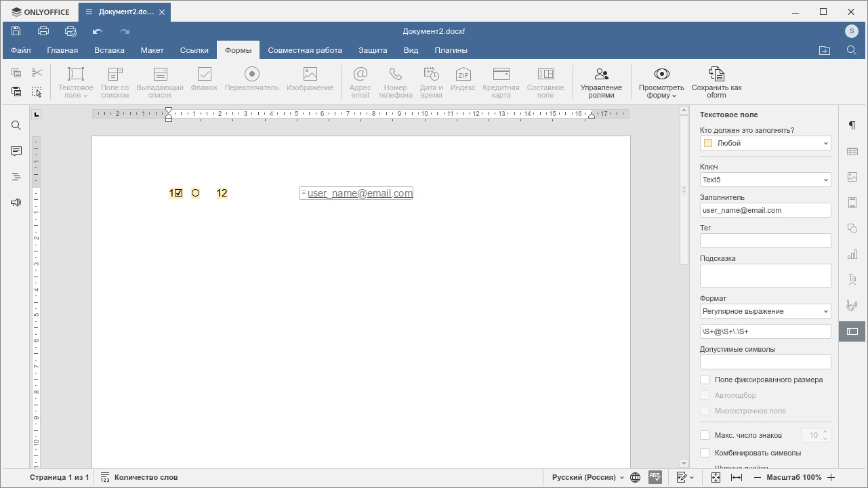Open Кто должен это заполнять role dropdown
Screen dimensions: 868x488
tap(765, 143)
